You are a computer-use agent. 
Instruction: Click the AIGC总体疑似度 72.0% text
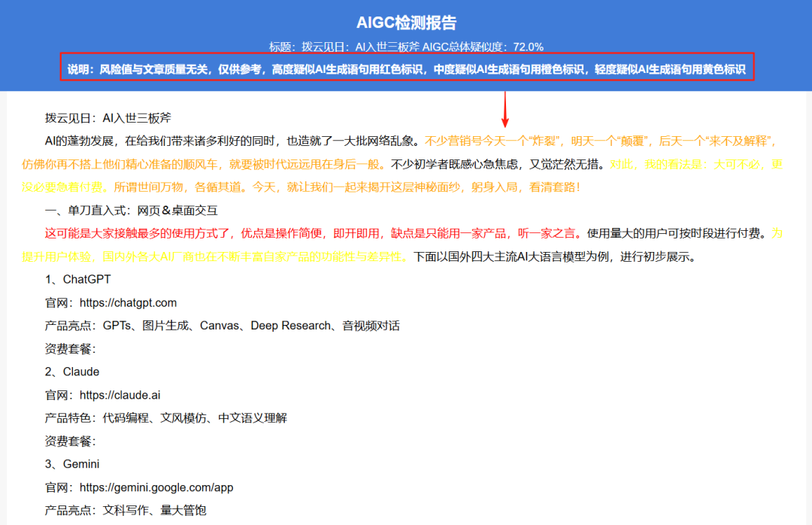tap(483, 47)
